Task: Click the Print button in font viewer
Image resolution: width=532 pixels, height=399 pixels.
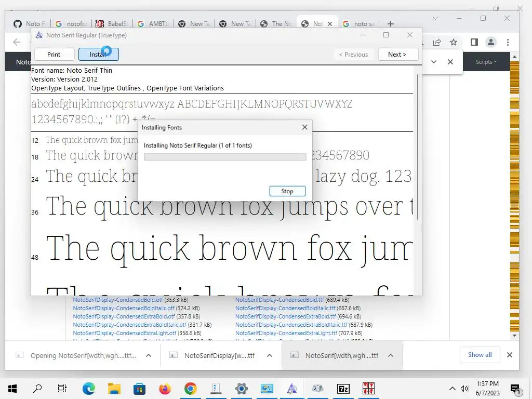Action: (x=54, y=54)
